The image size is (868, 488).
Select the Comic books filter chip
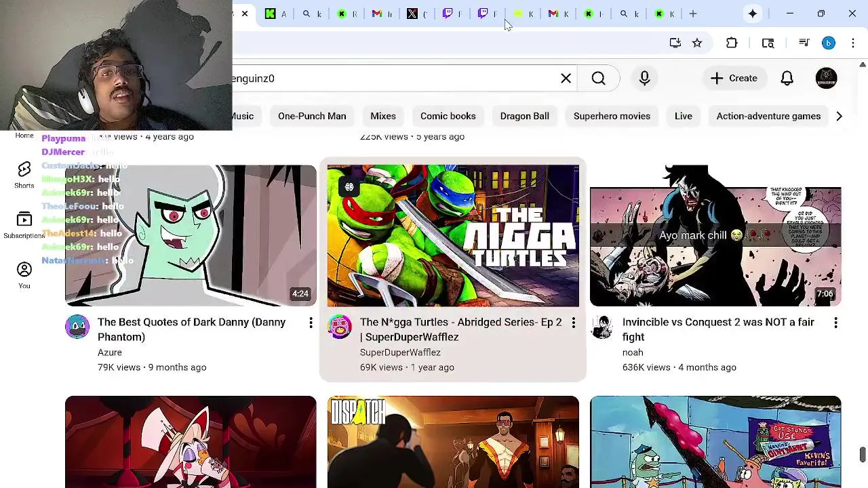point(448,116)
